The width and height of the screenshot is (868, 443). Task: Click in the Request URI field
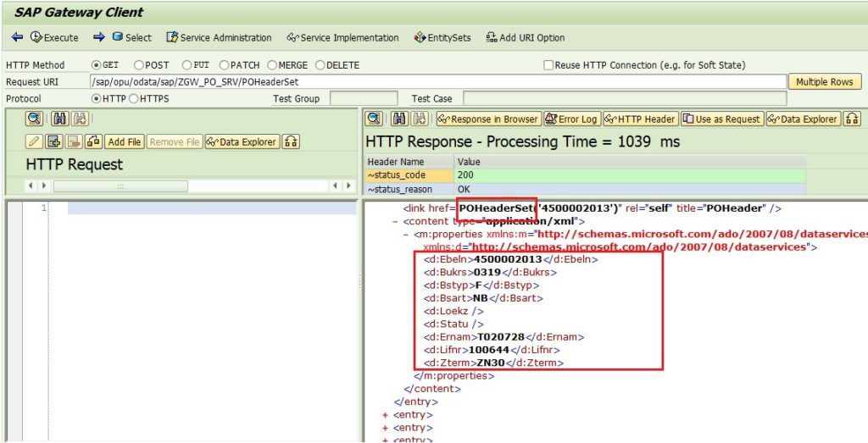click(438, 82)
